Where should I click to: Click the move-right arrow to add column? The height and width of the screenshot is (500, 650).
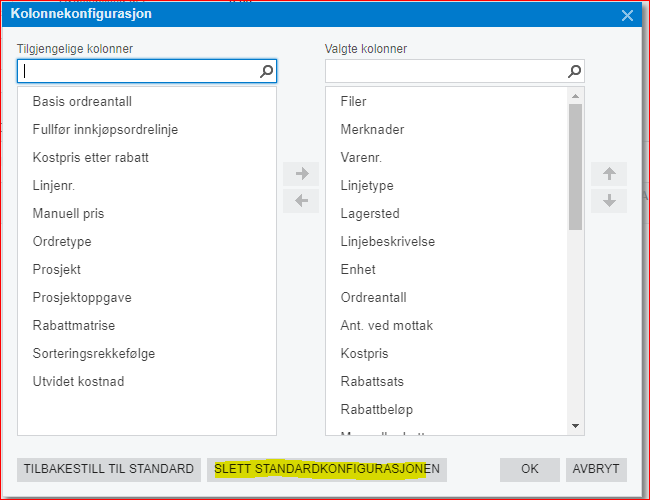[301, 174]
